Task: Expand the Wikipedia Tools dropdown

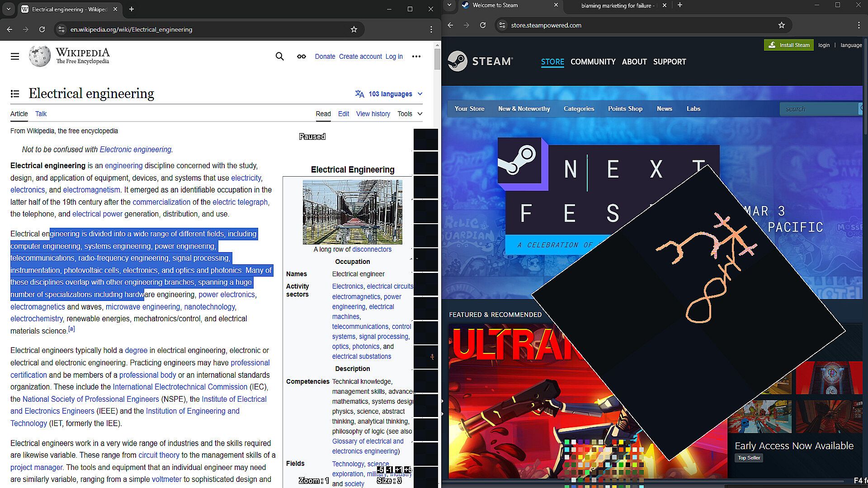Action: (x=410, y=114)
